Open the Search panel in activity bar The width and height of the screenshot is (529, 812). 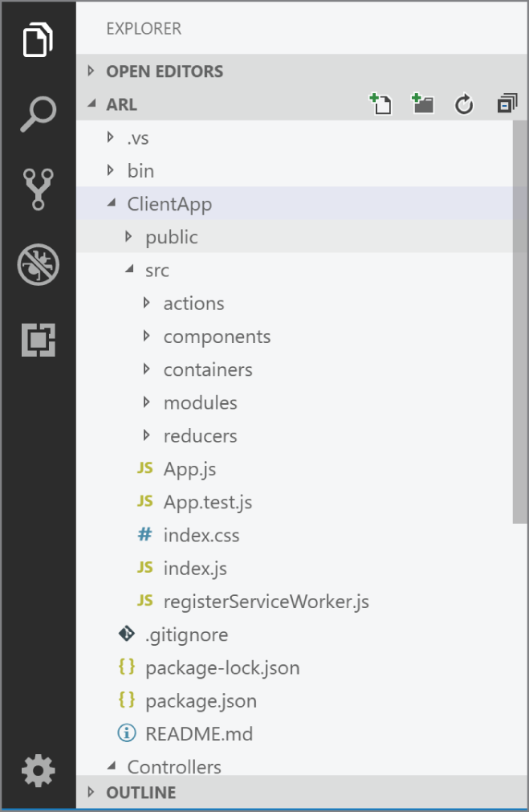coord(37,112)
